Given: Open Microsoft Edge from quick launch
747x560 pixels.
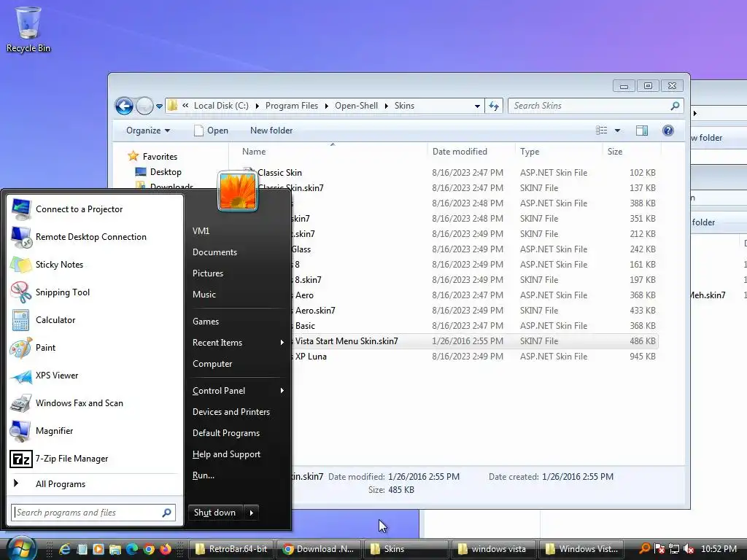Looking at the screenshot, I should coord(132,549).
